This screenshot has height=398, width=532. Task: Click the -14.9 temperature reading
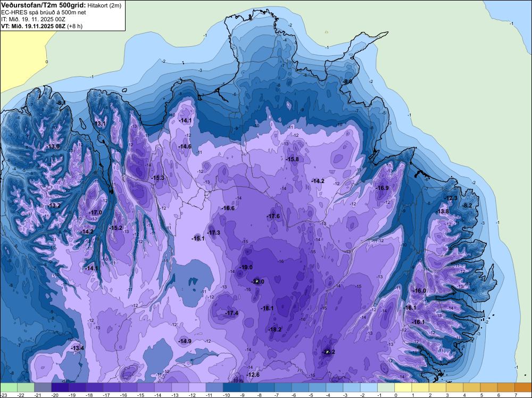tap(185, 341)
